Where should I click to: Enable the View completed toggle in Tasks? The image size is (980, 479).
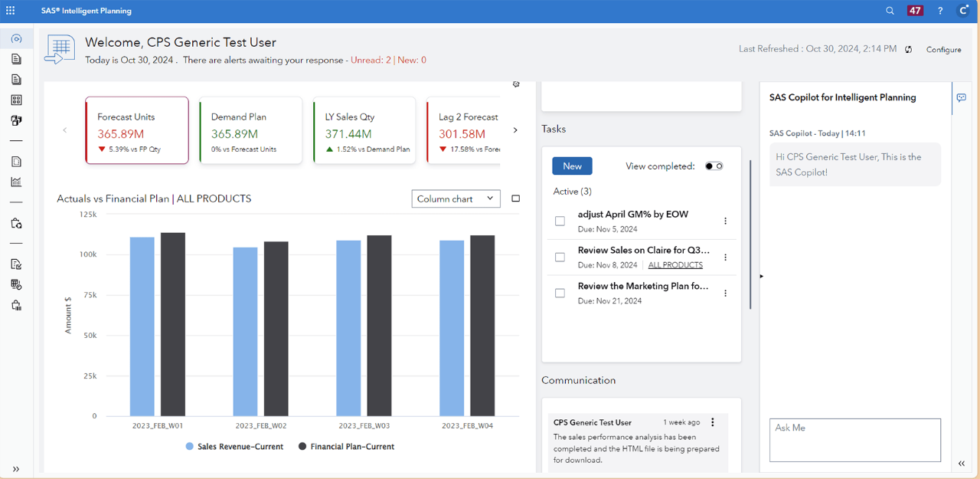713,166
